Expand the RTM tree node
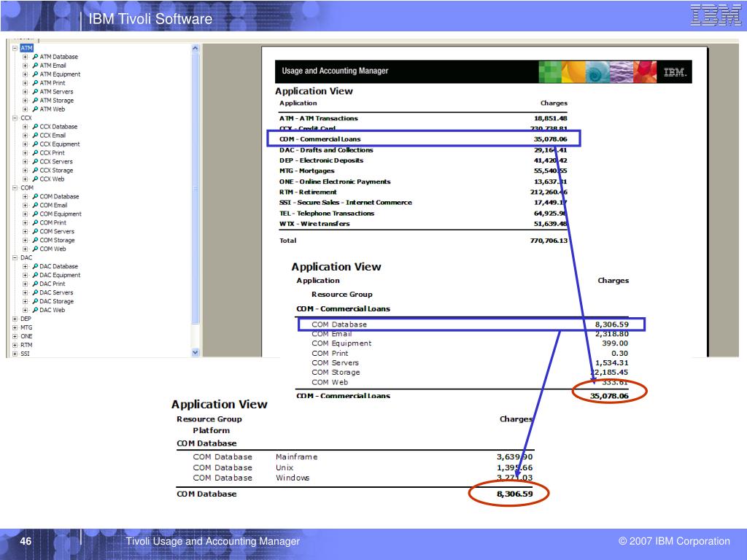Viewport: 747px width, 560px height. pos(15,345)
